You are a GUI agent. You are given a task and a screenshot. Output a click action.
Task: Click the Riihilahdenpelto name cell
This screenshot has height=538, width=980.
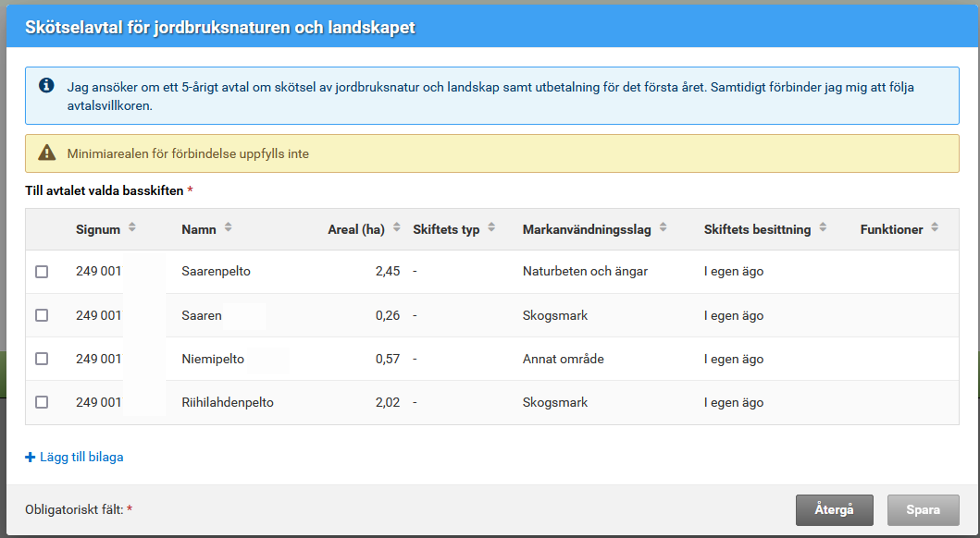(x=227, y=402)
